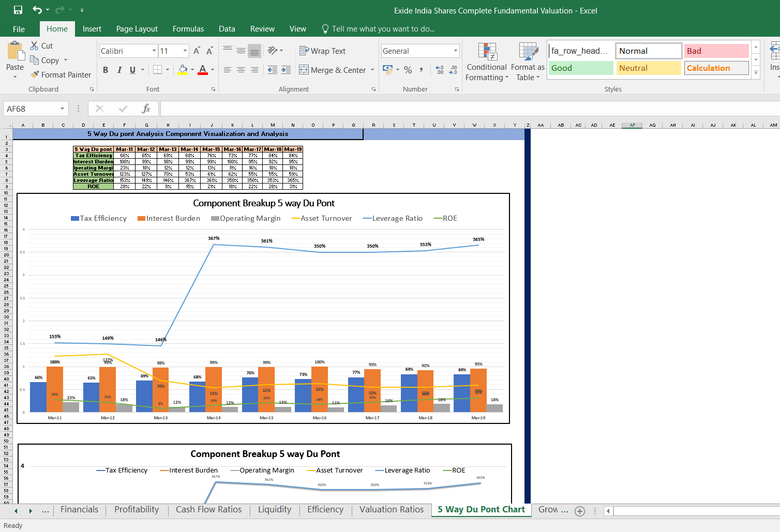The width and height of the screenshot is (780, 532).
Task: Increase font size with the larger A
Action: pos(197,51)
